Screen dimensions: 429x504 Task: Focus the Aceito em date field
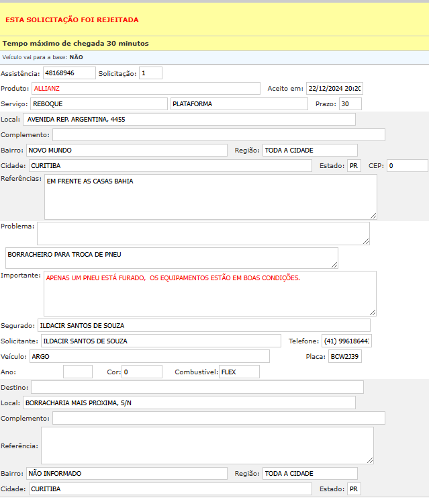pyautogui.click(x=334, y=88)
